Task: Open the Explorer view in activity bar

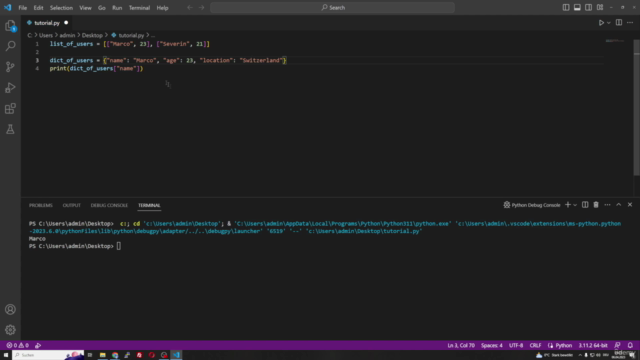Action: point(10,26)
